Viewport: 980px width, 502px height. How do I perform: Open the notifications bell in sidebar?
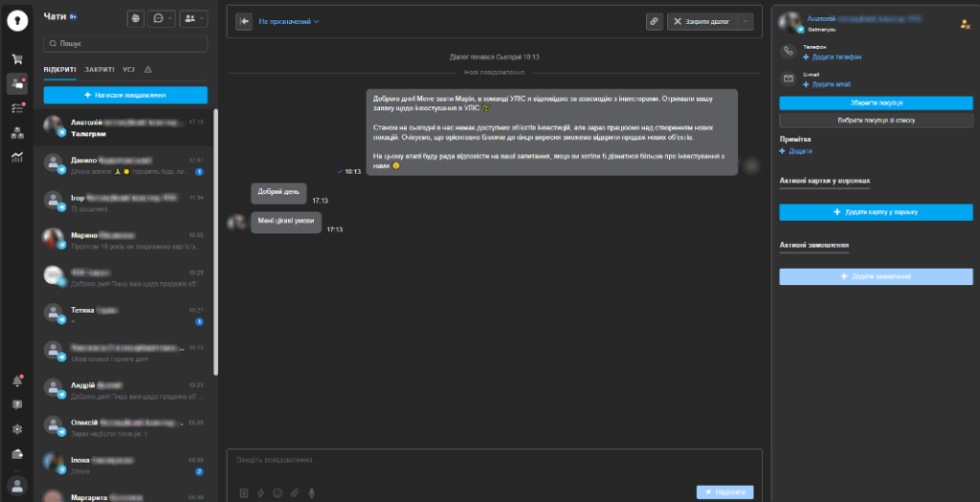tap(16, 381)
